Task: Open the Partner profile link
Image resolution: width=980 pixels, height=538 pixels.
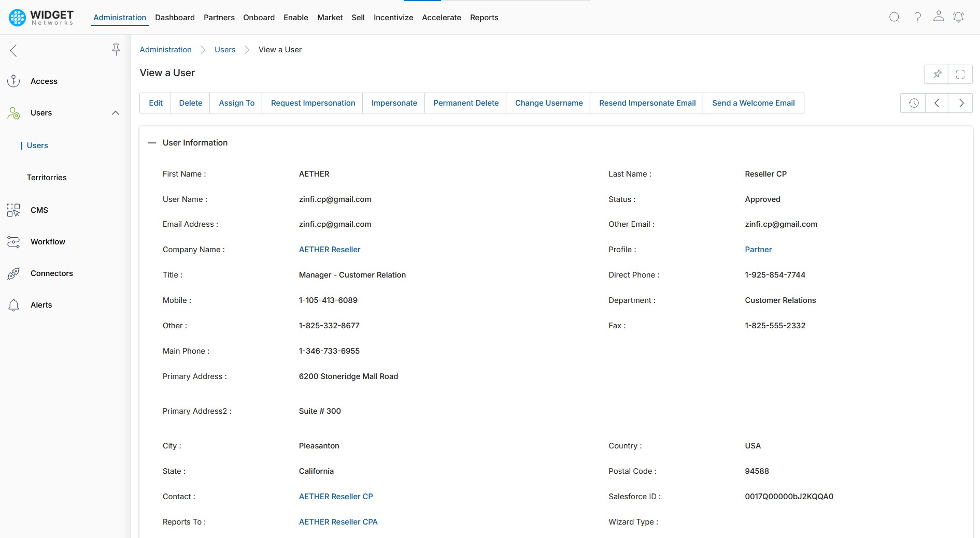Action: (x=758, y=250)
